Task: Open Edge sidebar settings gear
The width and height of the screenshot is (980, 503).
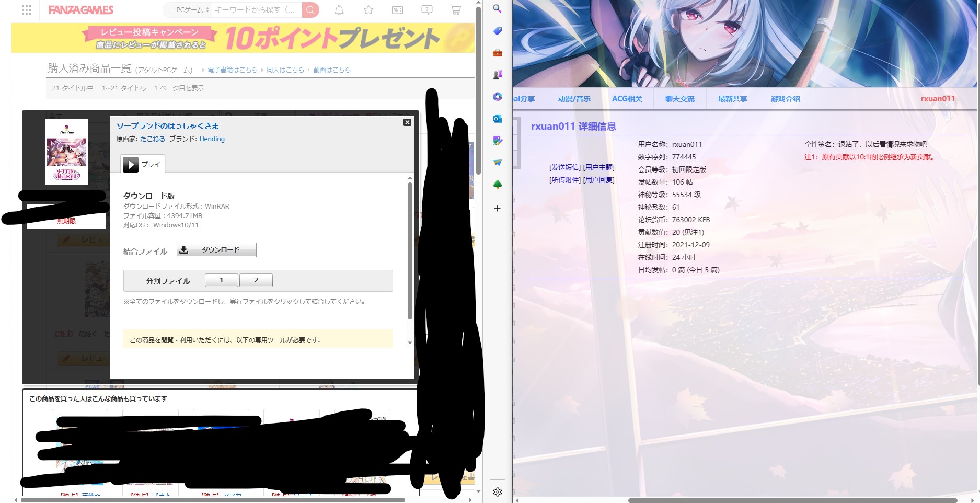Action: pos(498,492)
